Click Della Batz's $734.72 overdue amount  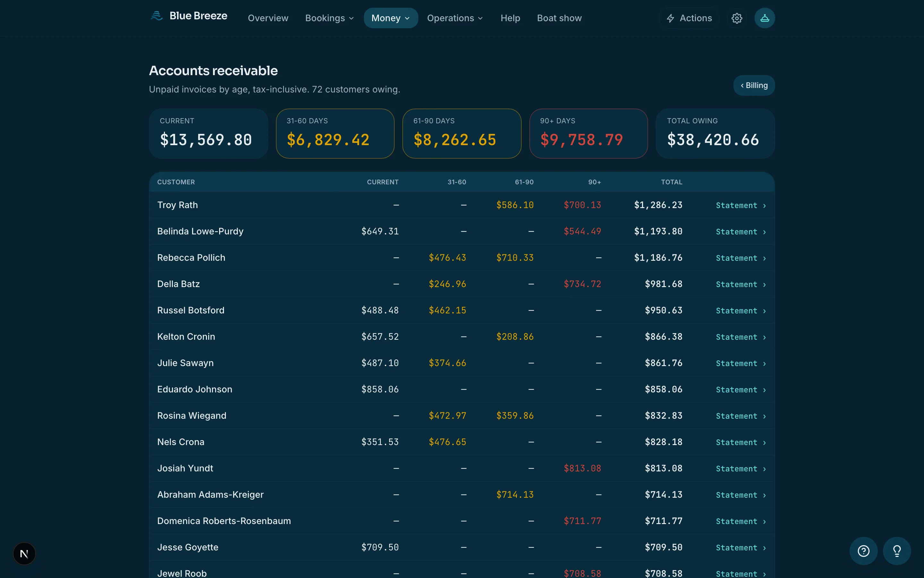coord(582,284)
